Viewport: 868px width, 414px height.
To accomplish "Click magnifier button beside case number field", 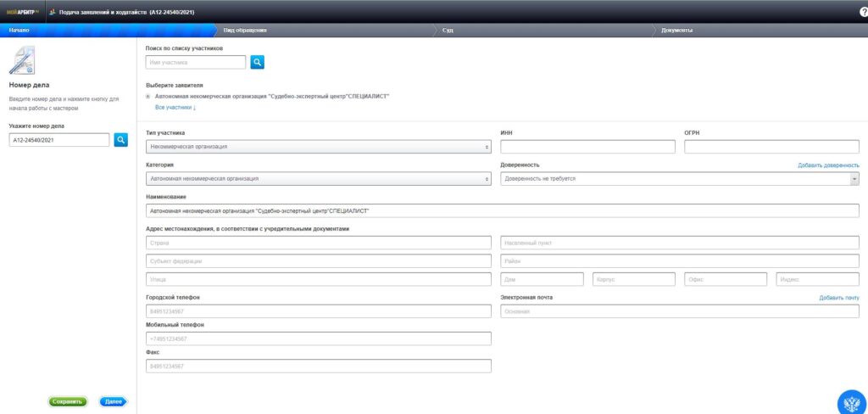I will coord(121,139).
